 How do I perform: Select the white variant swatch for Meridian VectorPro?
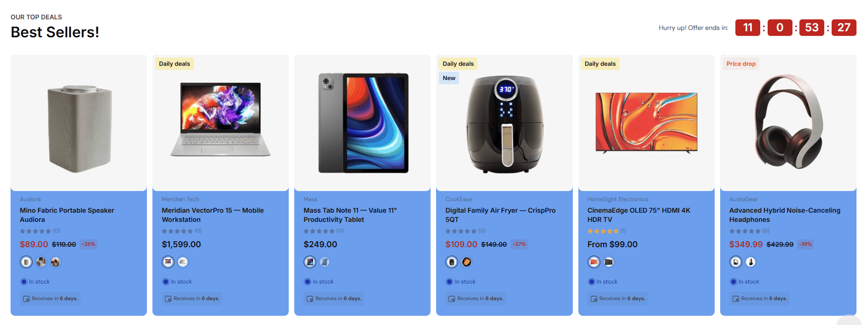point(183,262)
